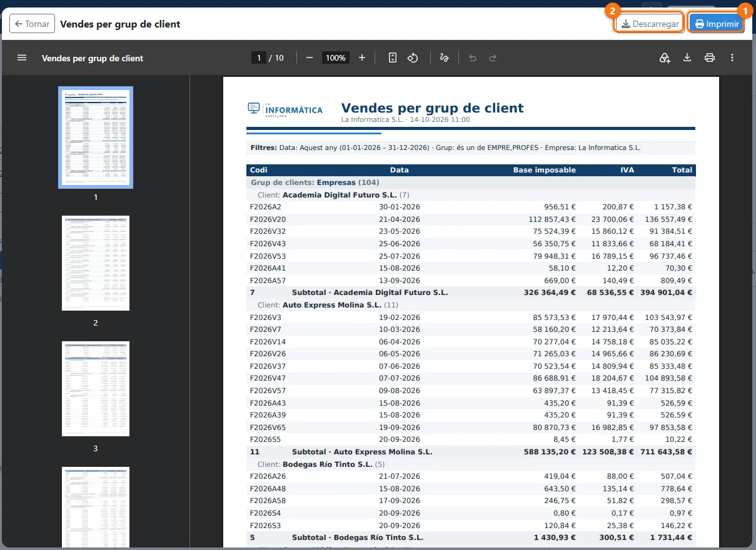Viewport: 756px width, 550px height.
Task: Click the Filtres line in the report
Action: click(x=471, y=148)
